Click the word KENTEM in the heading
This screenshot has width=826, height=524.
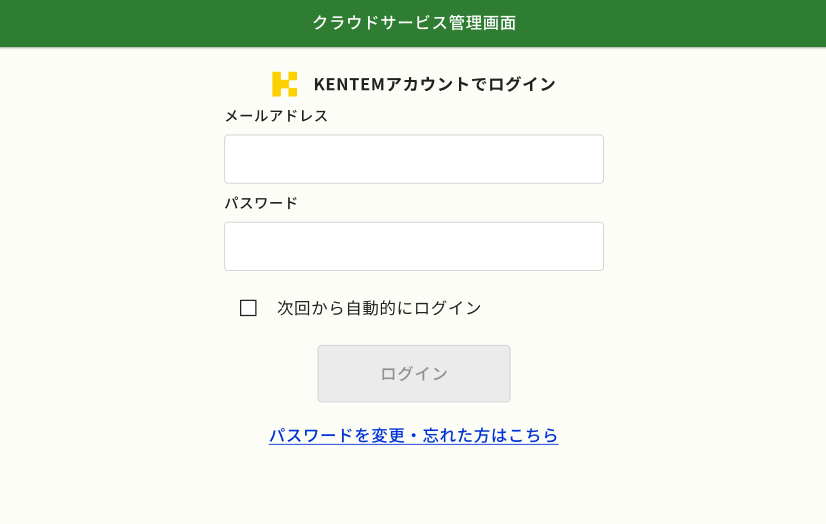click(349, 84)
